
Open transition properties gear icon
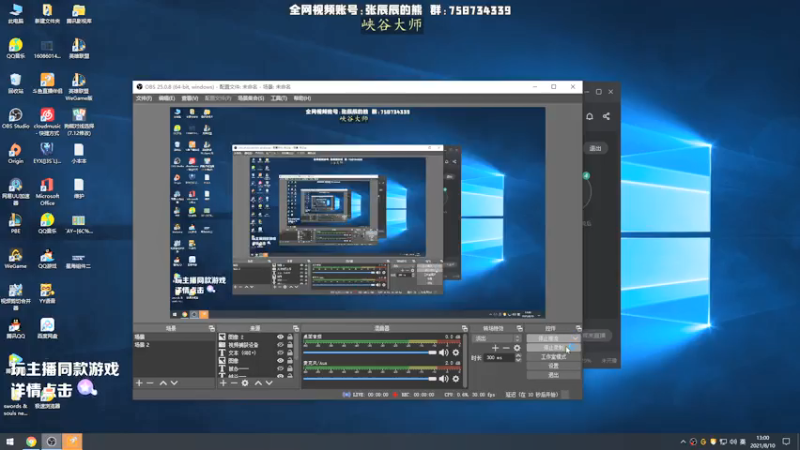[517, 348]
